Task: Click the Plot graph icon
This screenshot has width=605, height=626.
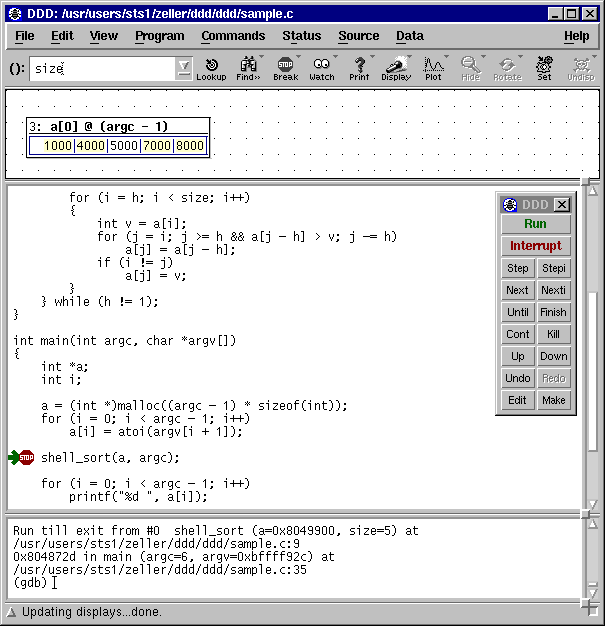Action: tap(433, 69)
